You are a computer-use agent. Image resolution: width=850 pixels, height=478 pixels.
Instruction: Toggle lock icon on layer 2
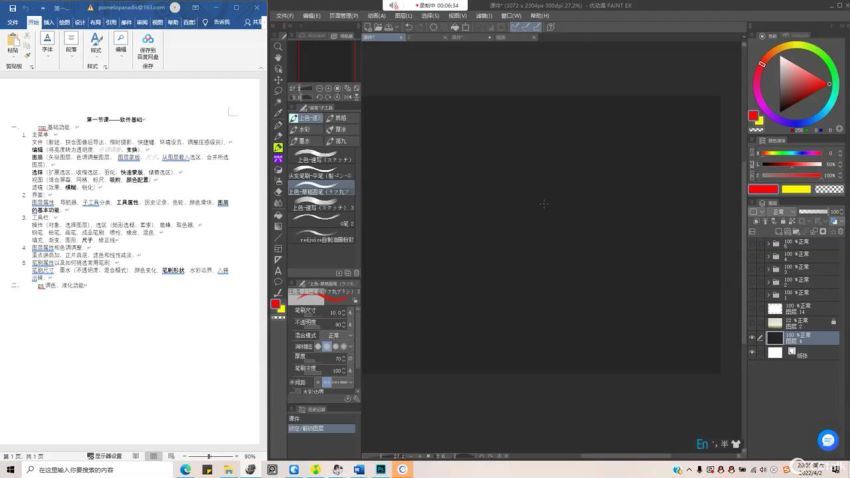[x=834, y=322]
